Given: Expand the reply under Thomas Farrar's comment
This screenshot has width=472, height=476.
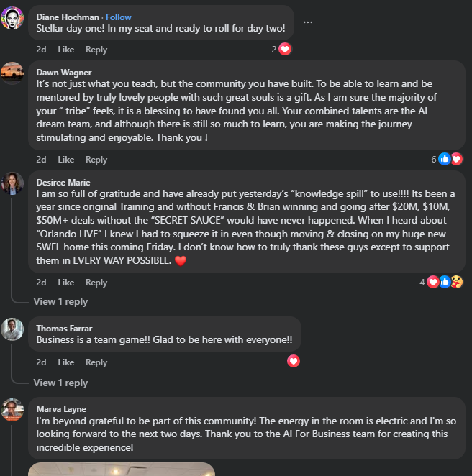Looking at the screenshot, I should click(x=60, y=383).
